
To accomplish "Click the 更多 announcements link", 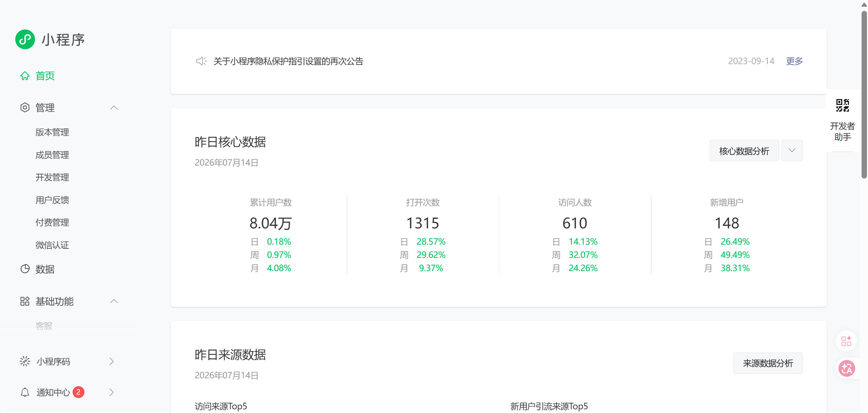I will (x=794, y=61).
